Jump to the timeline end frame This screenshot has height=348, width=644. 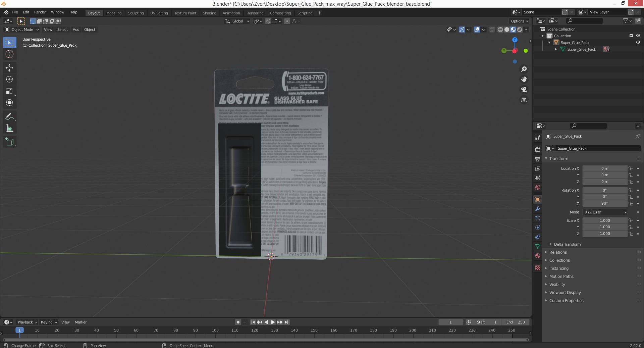click(286, 322)
